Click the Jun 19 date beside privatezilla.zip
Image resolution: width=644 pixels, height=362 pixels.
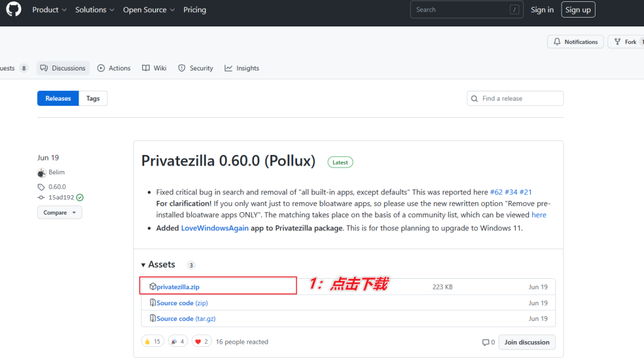pos(538,286)
